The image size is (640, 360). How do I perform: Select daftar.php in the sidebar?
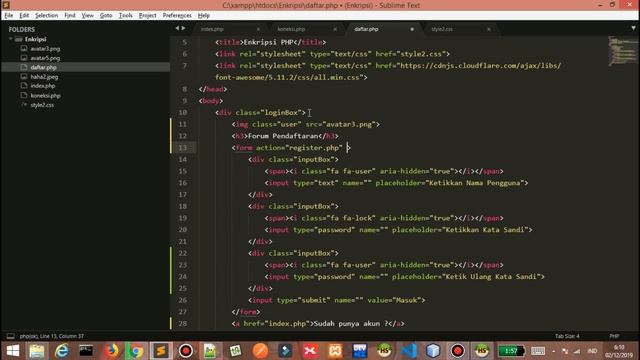pyautogui.click(x=43, y=67)
